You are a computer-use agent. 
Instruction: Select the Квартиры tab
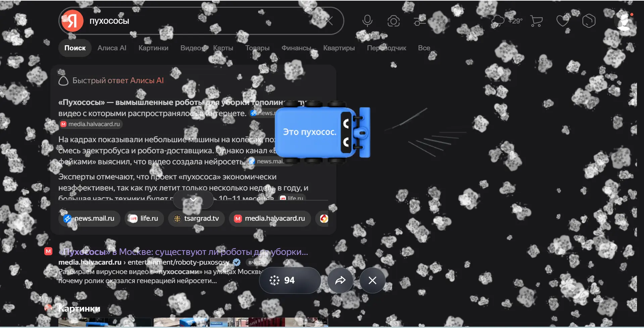339,48
